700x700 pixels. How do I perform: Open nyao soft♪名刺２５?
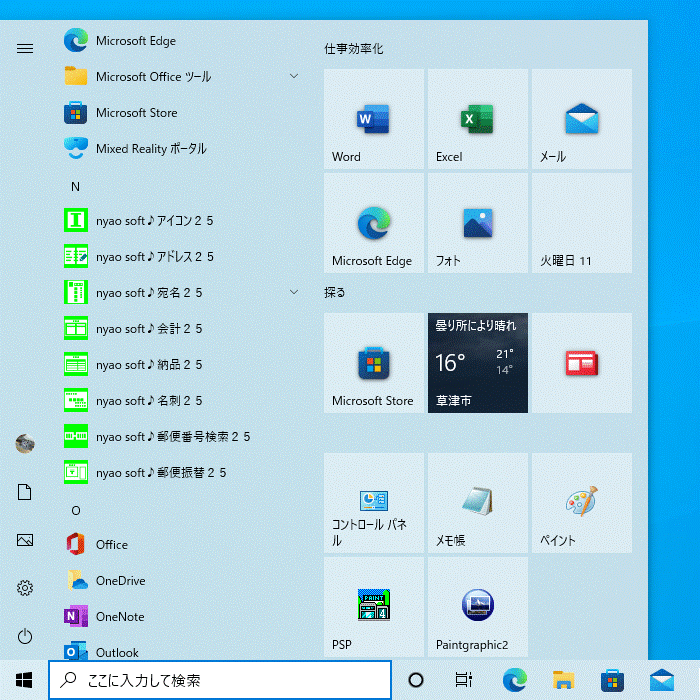click(179, 400)
